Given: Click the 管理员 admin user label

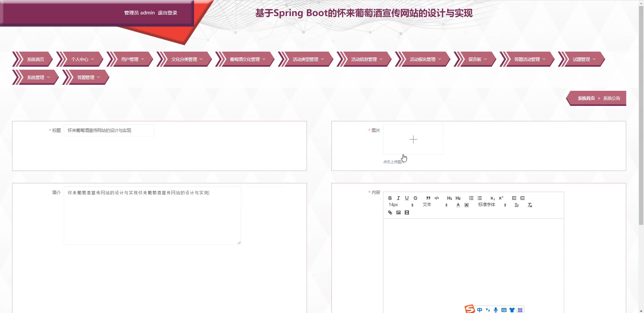Looking at the screenshot, I should pyautogui.click(x=140, y=13).
